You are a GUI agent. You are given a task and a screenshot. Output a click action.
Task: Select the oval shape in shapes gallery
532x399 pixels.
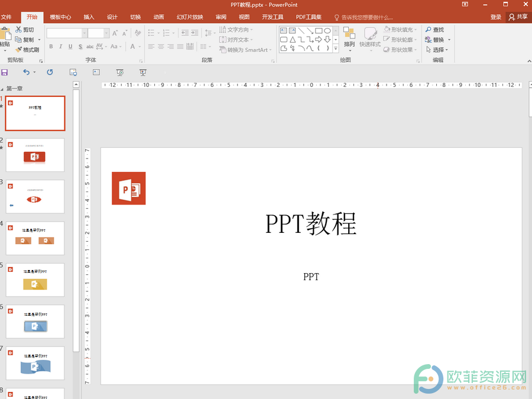[x=327, y=31]
